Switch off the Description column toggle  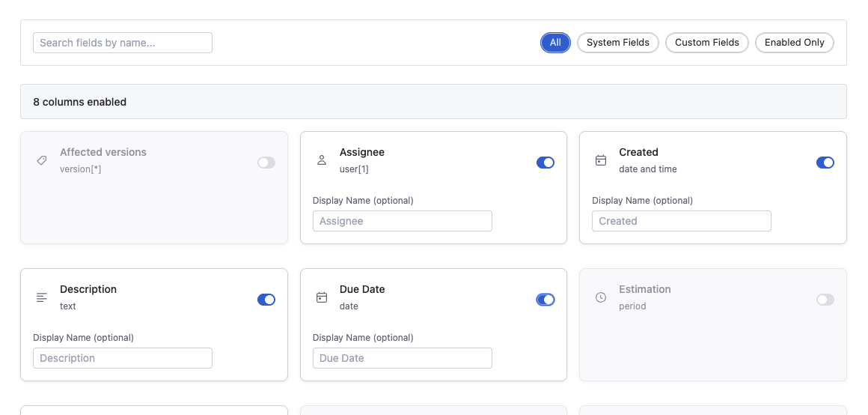(266, 300)
